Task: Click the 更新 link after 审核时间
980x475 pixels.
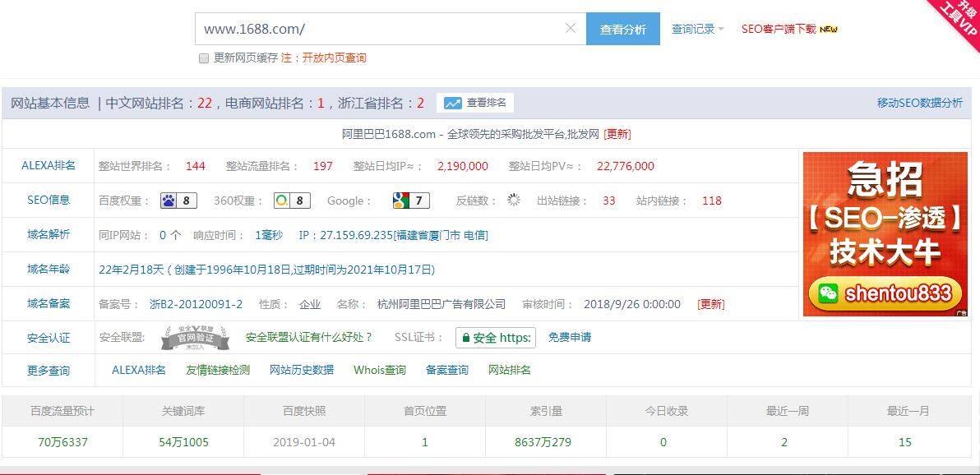Action: click(x=710, y=304)
